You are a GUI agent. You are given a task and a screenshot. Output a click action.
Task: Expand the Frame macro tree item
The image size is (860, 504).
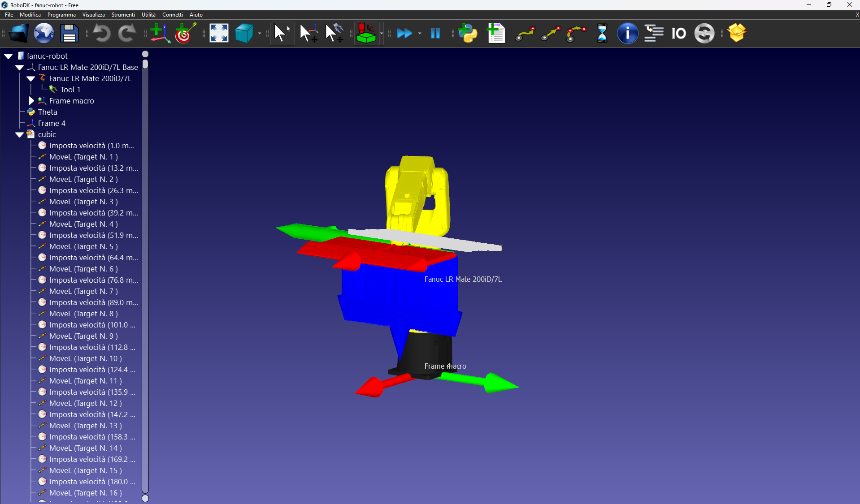(x=31, y=101)
